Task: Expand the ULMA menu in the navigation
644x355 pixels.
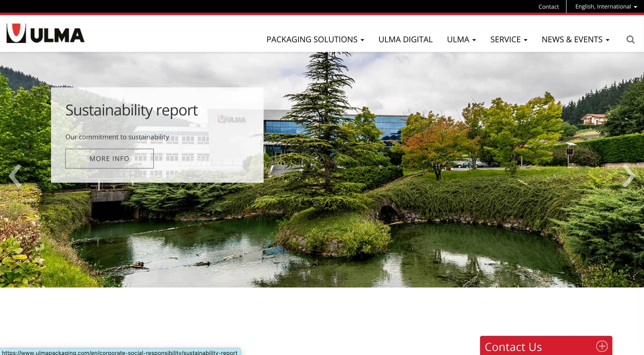Action: (x=461, y=39)
